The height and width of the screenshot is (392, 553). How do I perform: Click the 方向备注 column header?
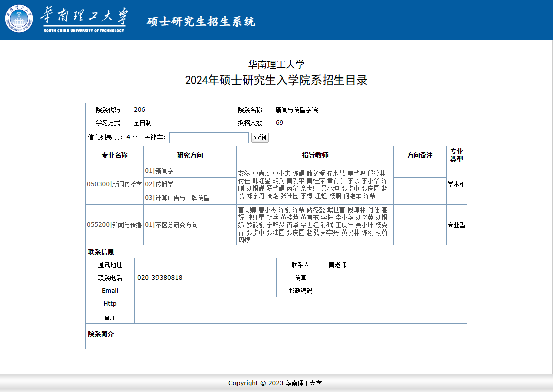[x=420, y=155]
